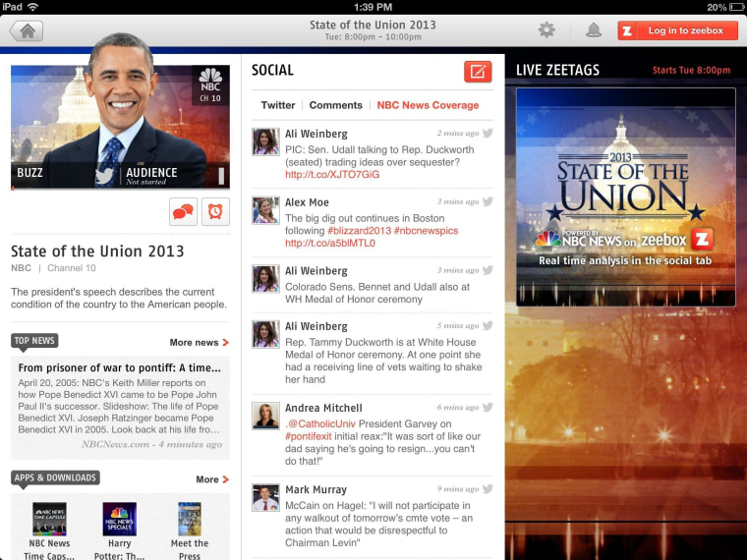747x560 pixels.
Task: Tap the Wi-Fi icon in status bar
Action: pos(32,7)
